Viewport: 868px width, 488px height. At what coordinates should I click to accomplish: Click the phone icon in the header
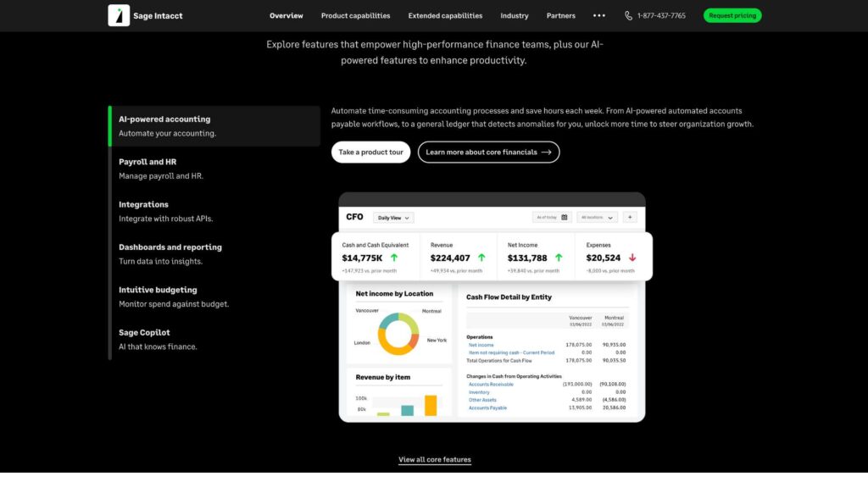click(627, 14)
